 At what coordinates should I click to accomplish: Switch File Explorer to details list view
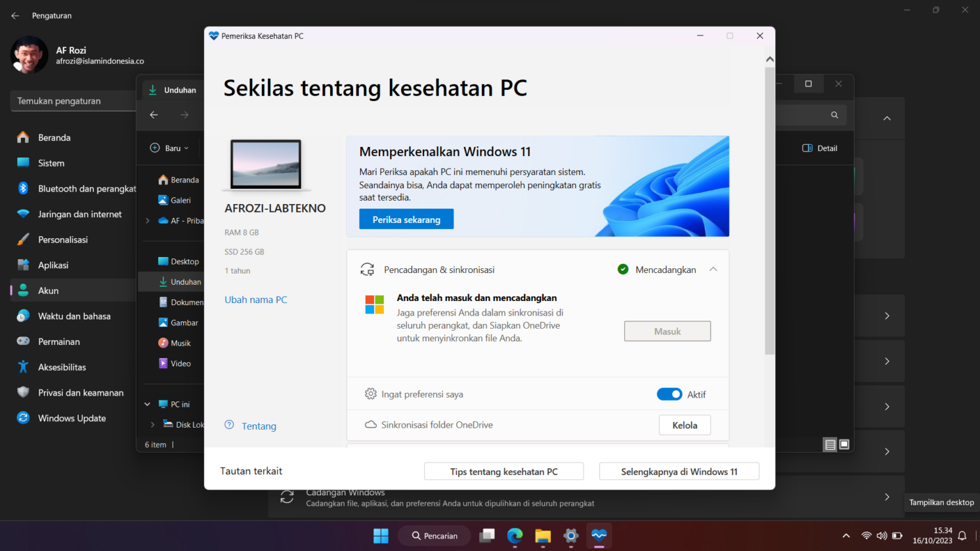pos(830,445)
